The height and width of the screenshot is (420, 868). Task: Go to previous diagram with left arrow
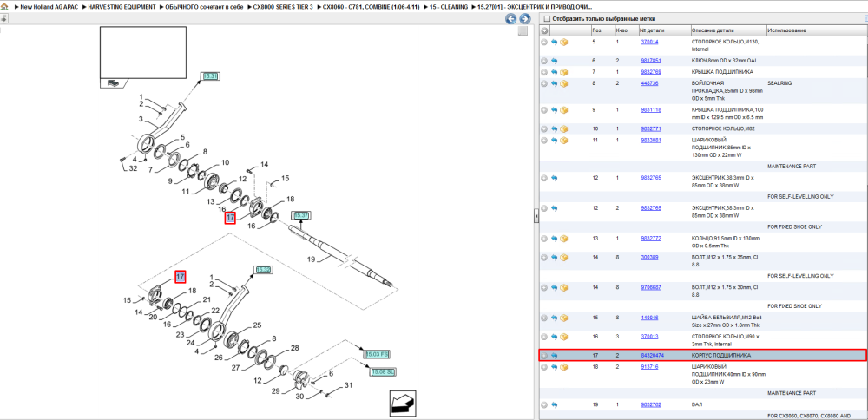coord(511,19)
